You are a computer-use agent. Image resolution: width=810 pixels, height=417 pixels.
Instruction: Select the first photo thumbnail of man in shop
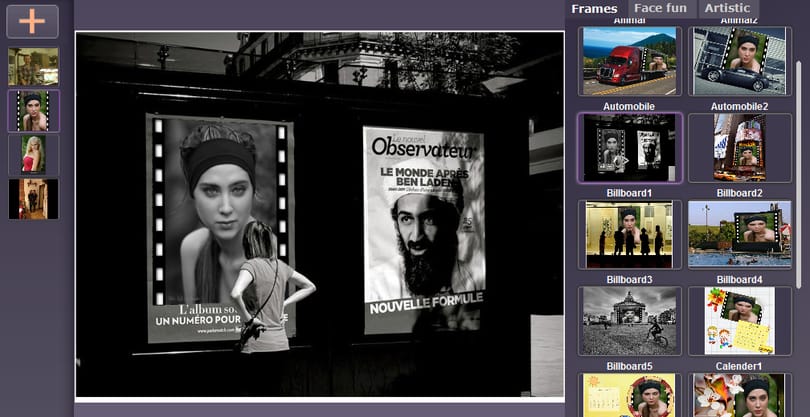tap(34, 67)
